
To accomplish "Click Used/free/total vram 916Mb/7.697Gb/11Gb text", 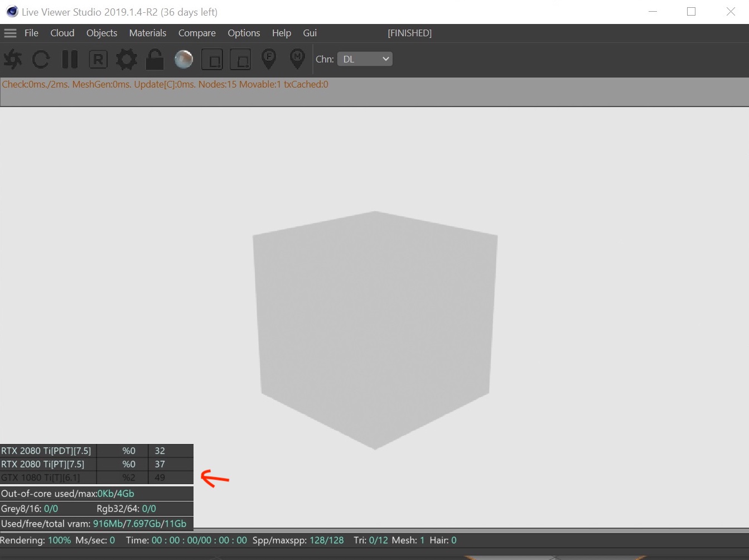I will pyautogui.click(x=94, y=524).
